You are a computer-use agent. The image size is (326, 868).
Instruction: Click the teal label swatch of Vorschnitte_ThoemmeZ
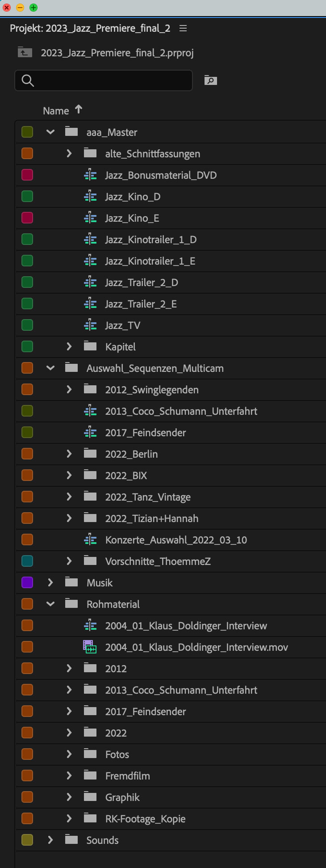point(27,561)
